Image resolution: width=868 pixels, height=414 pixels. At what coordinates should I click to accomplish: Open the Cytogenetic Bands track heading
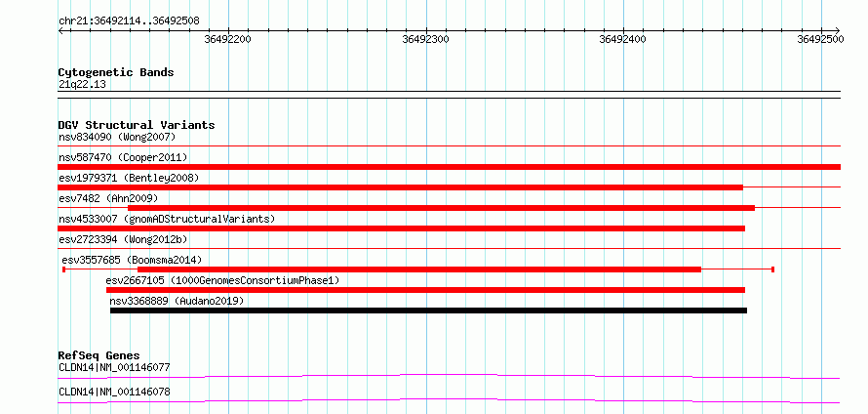[116, 72]
